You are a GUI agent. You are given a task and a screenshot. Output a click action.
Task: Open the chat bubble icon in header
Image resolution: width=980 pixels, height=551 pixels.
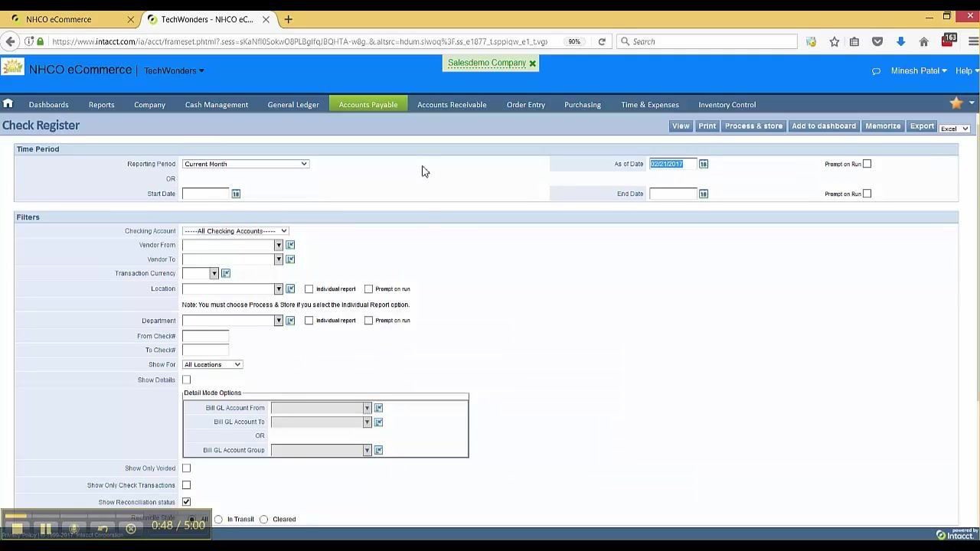pos(876,71)
